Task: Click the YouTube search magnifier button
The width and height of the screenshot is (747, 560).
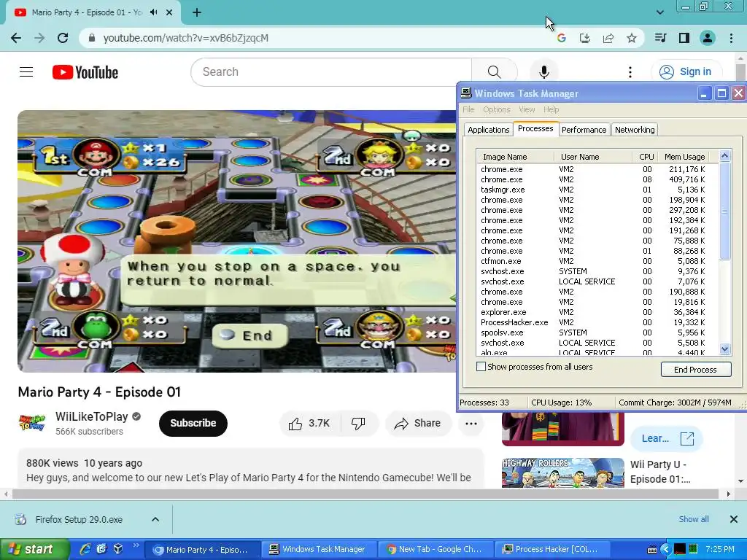Action: 494,72
